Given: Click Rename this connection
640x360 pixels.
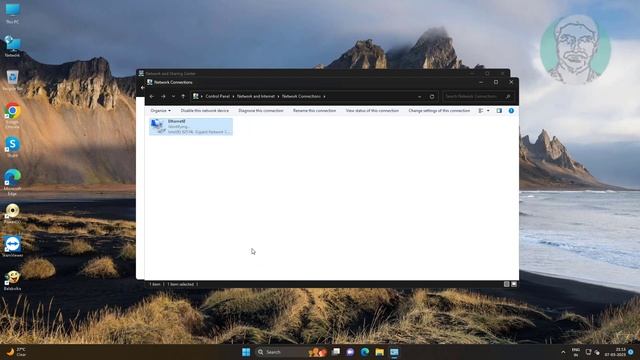Looking at the screenshot, I should click(314, 111).
